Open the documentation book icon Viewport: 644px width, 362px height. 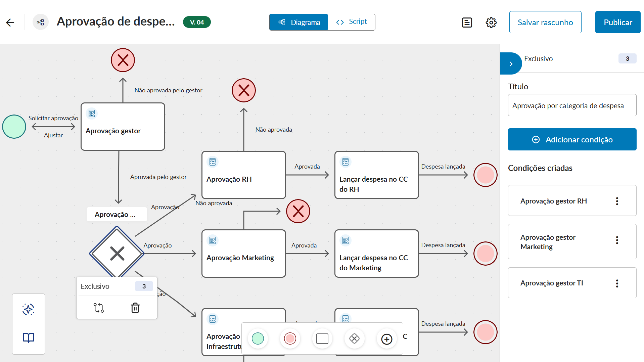pyautogui.click(x=29, y=337)
